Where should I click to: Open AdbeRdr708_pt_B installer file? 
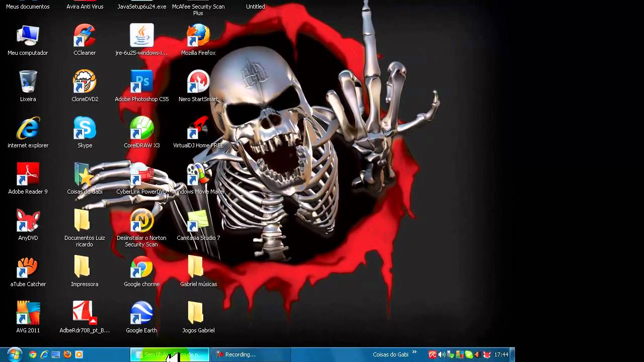pyautogui.click(x=85, y=318)
